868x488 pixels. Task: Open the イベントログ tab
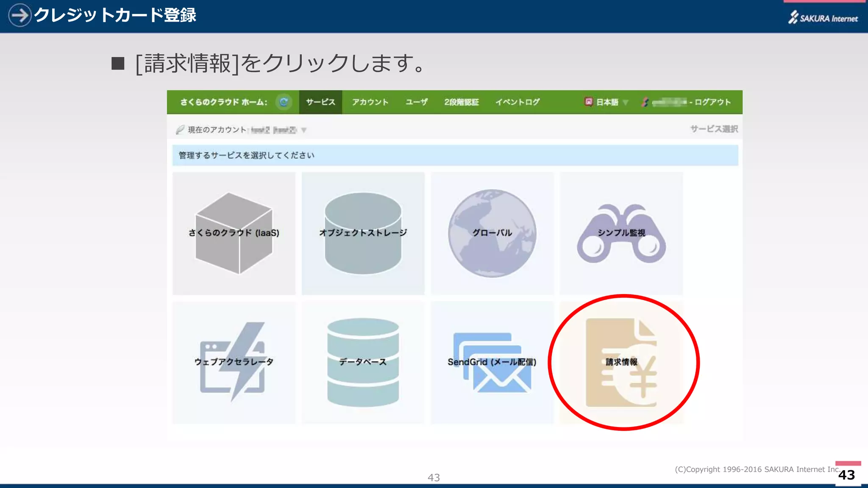pos(517,102)
